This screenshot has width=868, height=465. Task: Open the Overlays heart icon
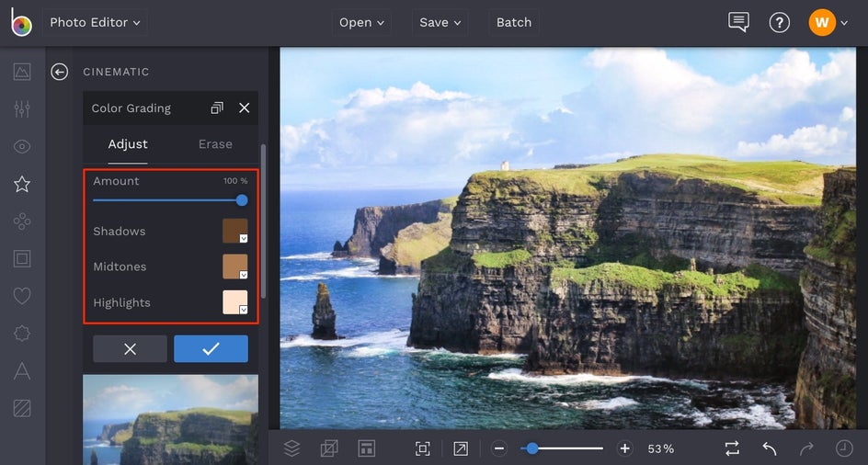pyautogui.click(x=22, y=296)
